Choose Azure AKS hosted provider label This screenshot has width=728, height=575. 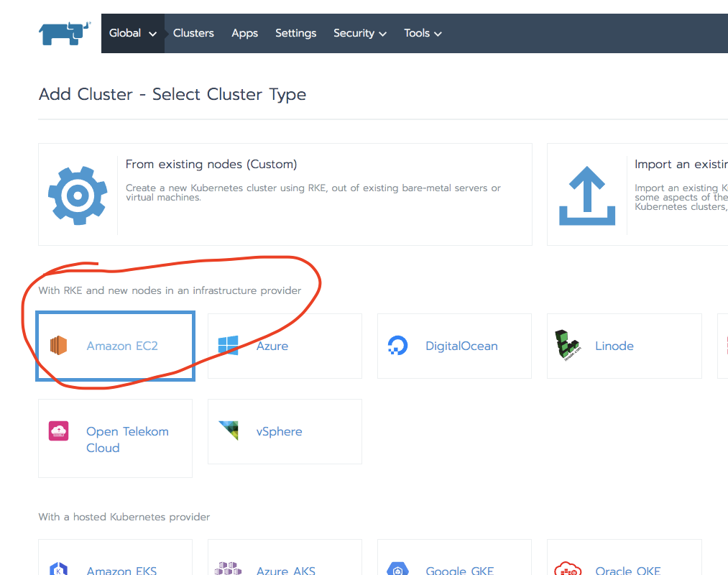pos(286,570)
